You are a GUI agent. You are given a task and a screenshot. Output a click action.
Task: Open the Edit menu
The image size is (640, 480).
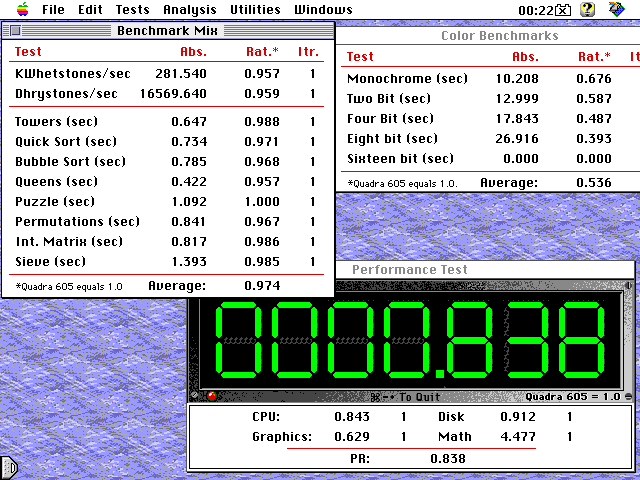pos(90,9)
